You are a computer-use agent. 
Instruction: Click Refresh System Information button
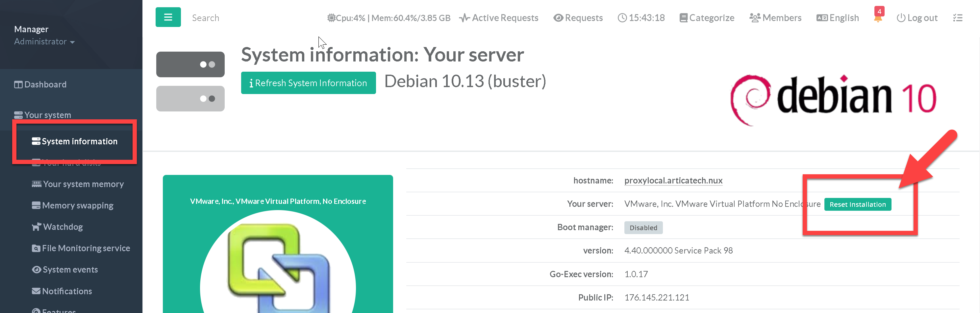(x=308, y=83)
